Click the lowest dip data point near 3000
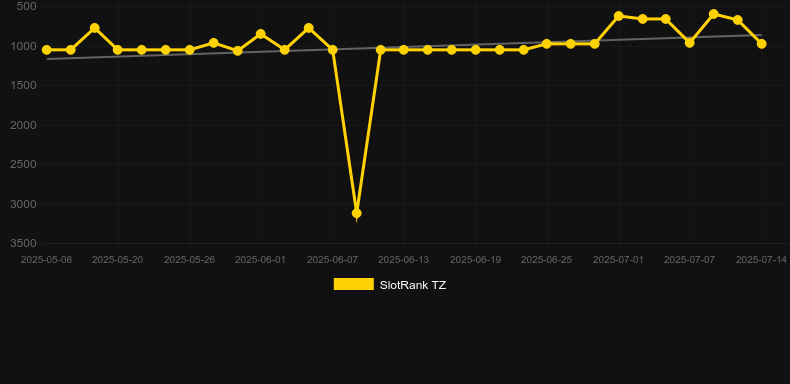Image resolution: width=790 pixels, height=384 pixels. 357,213
